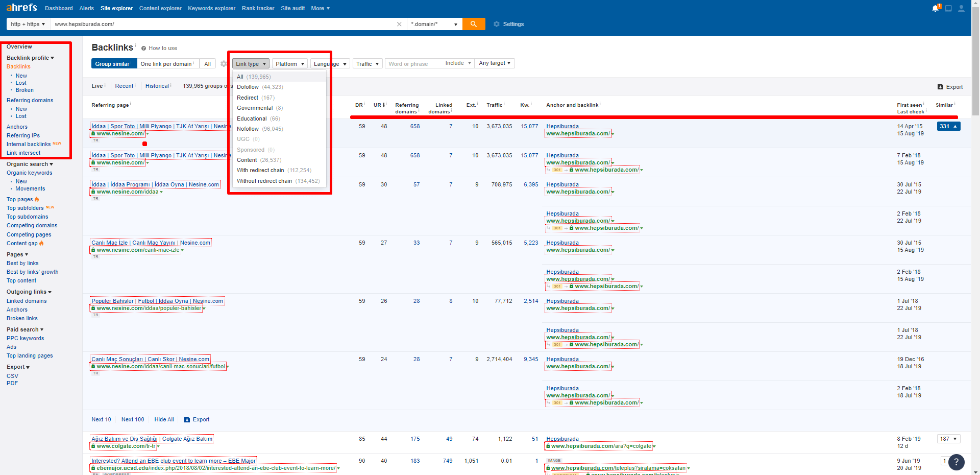Viewport: 980px width, 475px height.
Task: Collapse the Backlink profile section
Action: tap(30, 58)
